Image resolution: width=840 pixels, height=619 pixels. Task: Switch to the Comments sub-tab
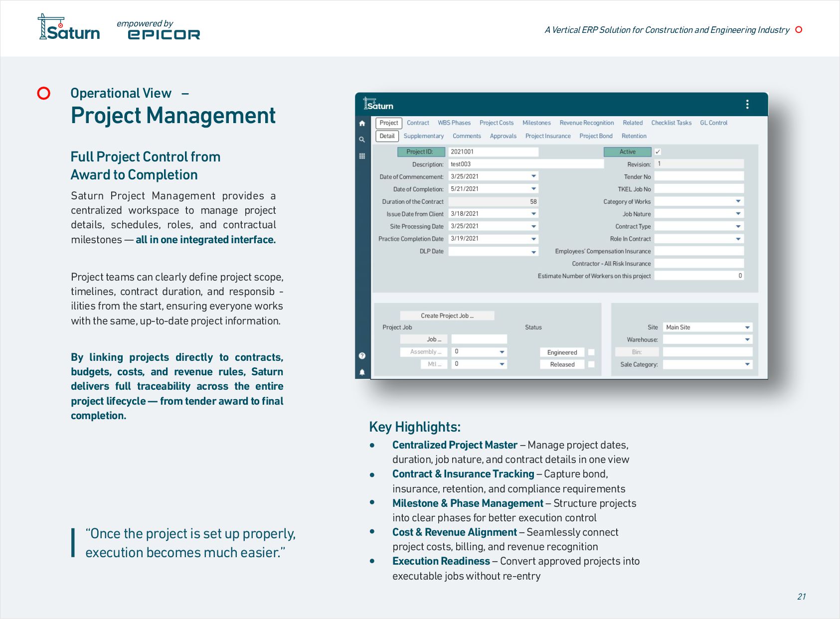(467, 136)
